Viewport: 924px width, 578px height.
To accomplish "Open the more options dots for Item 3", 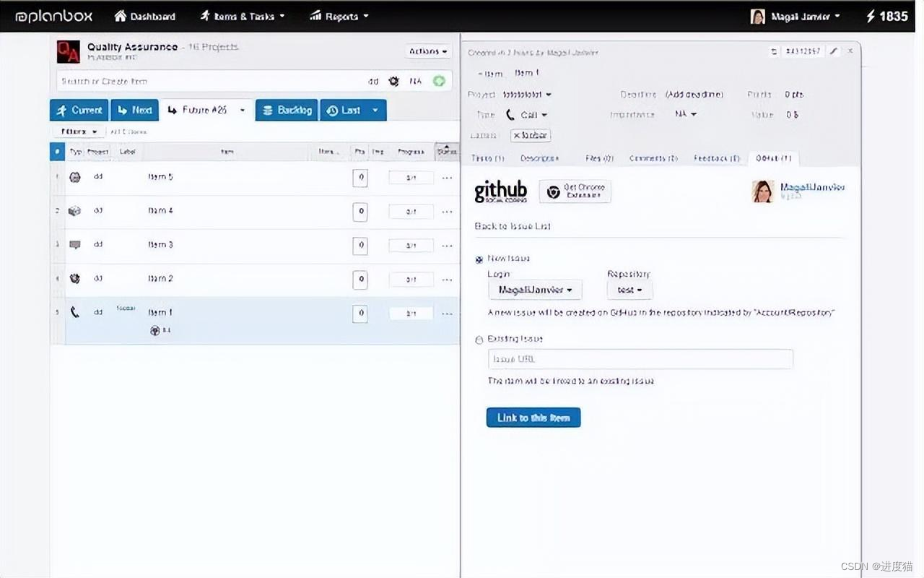I will point(448,246).
